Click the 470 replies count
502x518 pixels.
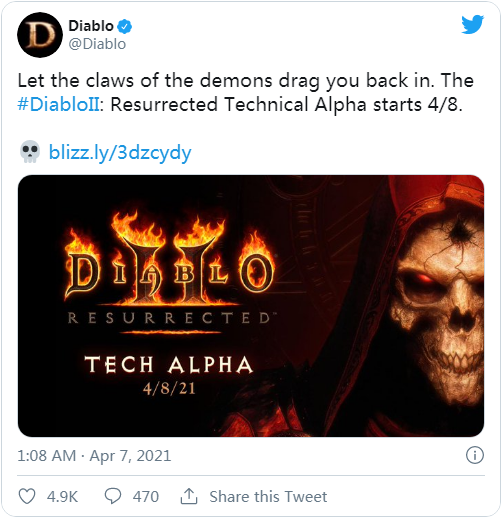click(x=146, y=496)
